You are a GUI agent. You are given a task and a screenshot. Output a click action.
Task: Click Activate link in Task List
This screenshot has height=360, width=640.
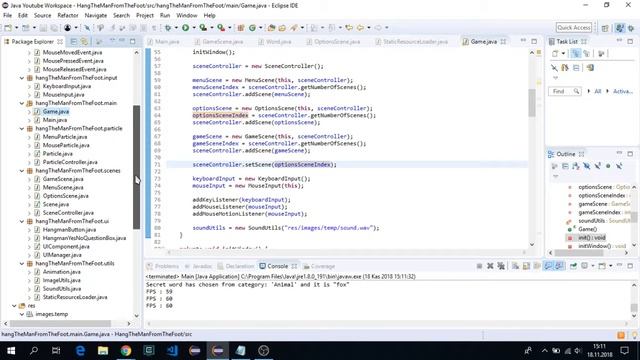pos(622,91)
